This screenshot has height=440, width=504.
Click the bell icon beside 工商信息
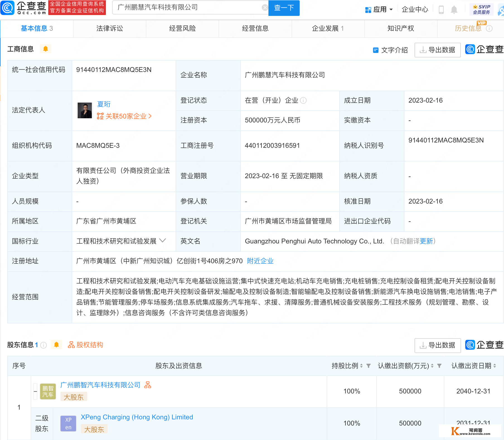click(x=45, y=49)
